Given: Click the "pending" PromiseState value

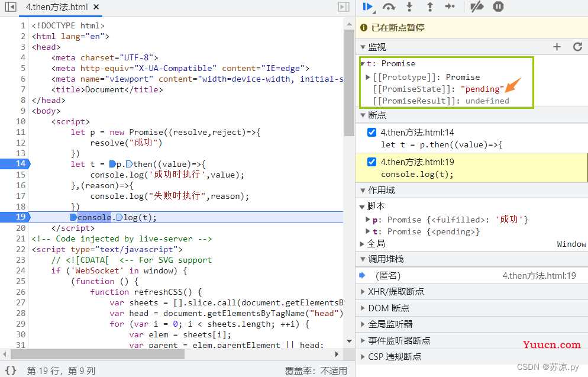Looking at the screenshot, I should (482, 89).
